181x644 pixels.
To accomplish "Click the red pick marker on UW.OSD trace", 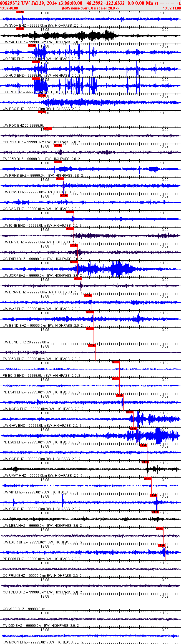I will [154, 495].
